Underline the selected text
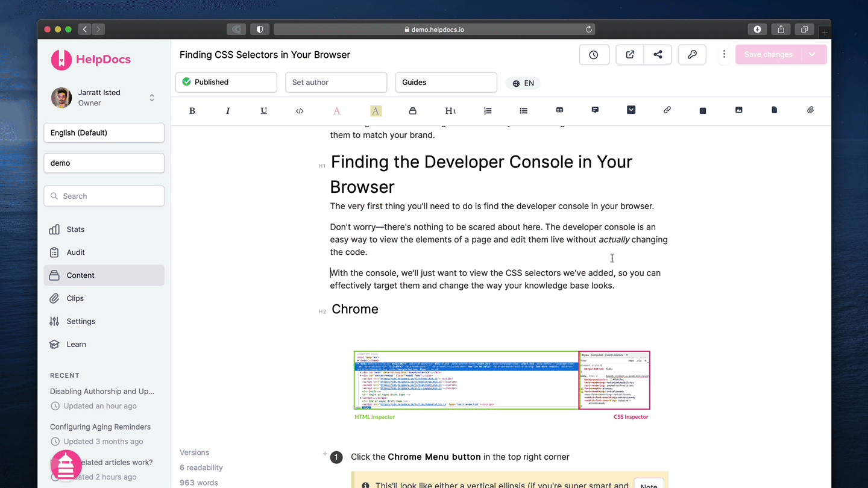 [263, 111]
